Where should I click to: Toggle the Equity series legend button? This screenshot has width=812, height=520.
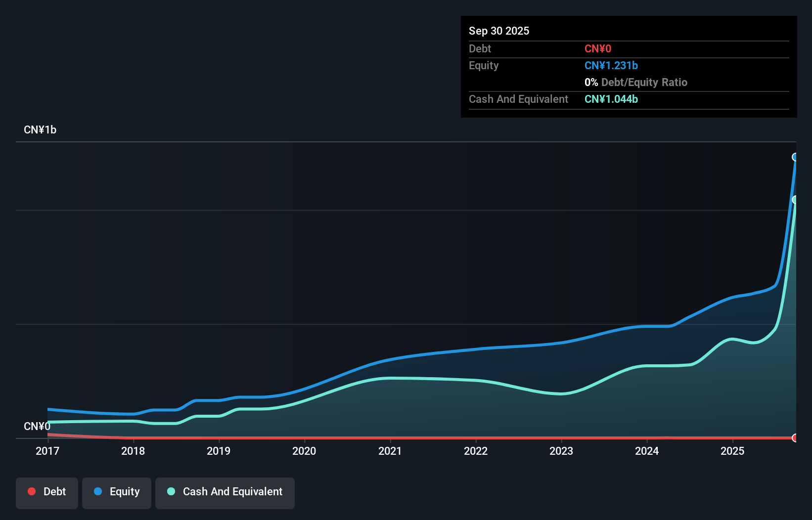(x=117, y=492)
